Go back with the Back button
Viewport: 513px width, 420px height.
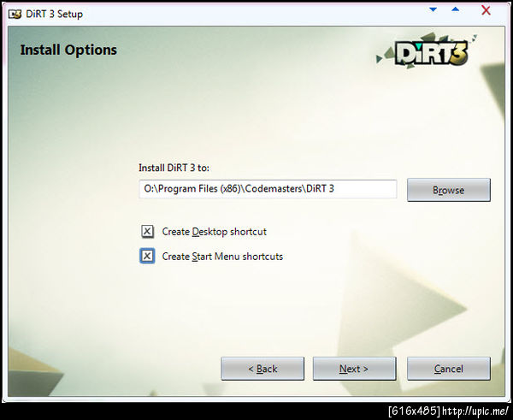[x=262, y=369]
